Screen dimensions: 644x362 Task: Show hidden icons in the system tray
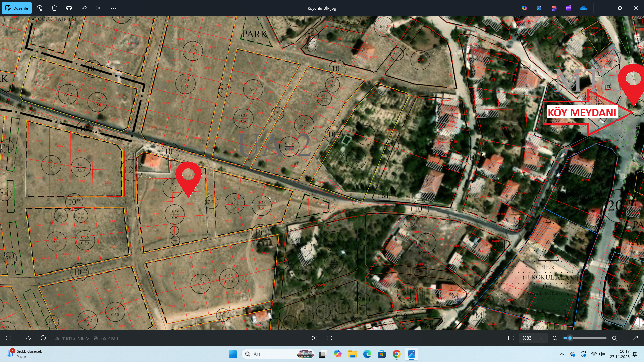click(x=562, y=354)
